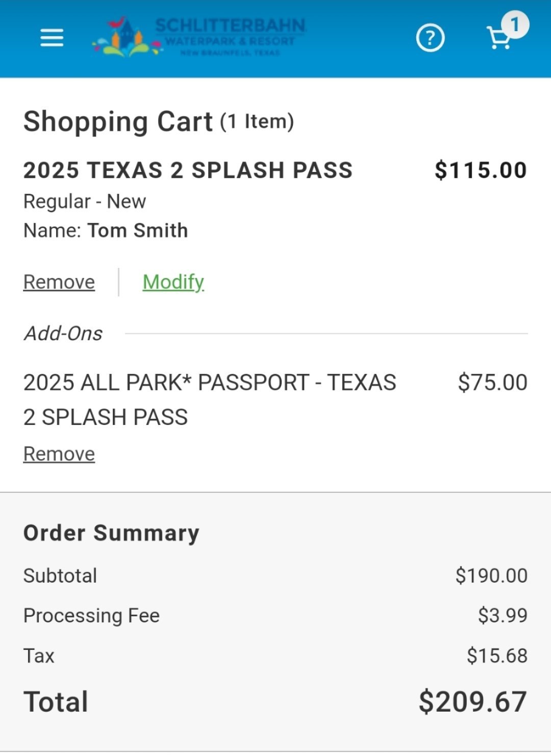Click the Processing Fee row label
Screen dimensions: 551x756
92,616
